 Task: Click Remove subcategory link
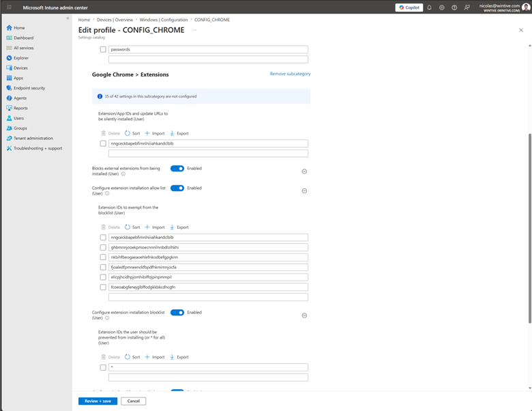tap(290, 74)
